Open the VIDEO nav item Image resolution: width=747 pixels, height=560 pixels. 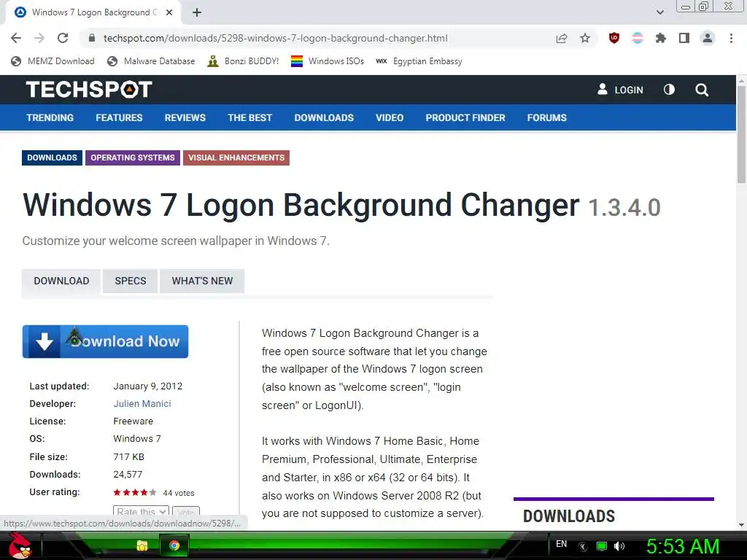[x=390, y=117]
